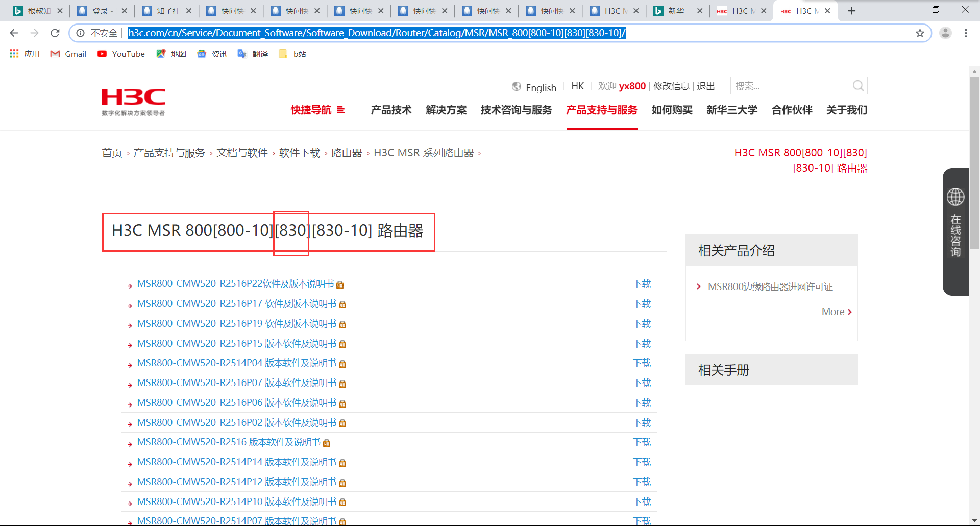Click the address bar URL
Image resolution: width=980 pixels, height=526 pixels.
click(x=377, y=33)
